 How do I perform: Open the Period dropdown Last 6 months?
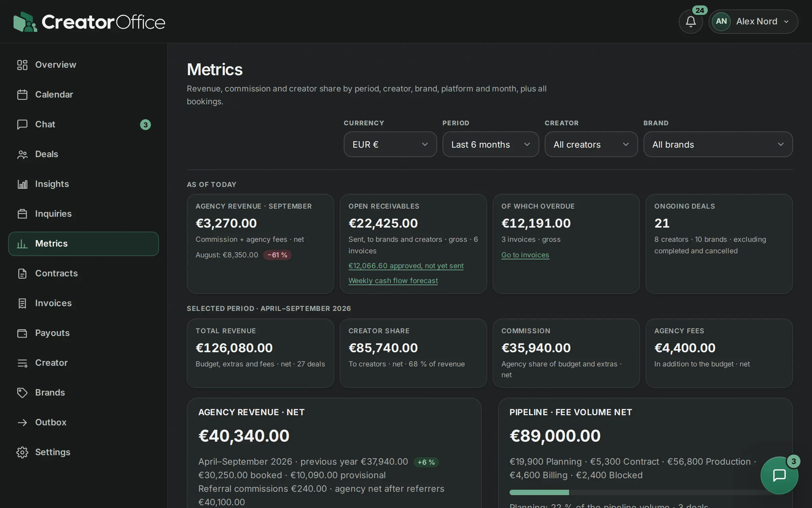(x=491, y=144)
